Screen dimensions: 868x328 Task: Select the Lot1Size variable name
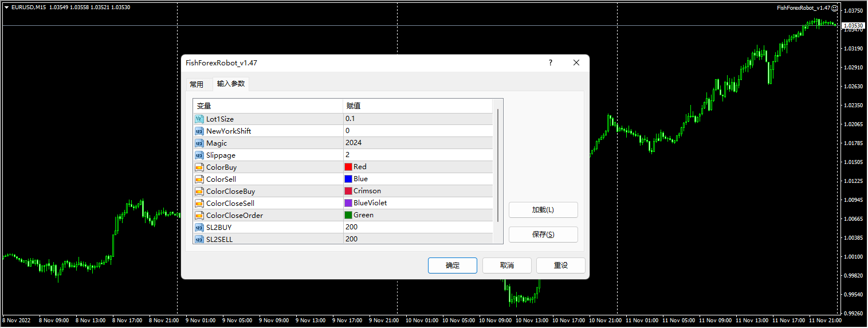pyautogui.click(x=220, y=119)
